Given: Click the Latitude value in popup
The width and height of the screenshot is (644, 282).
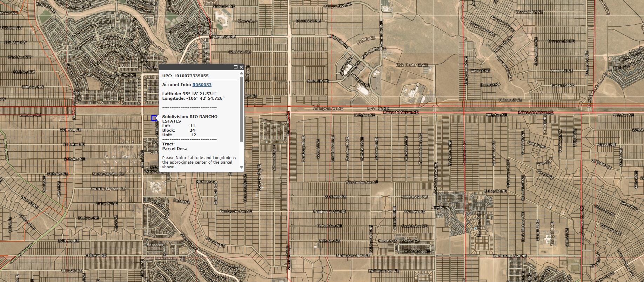Looking at the screenshot, I should click(199, 94).
